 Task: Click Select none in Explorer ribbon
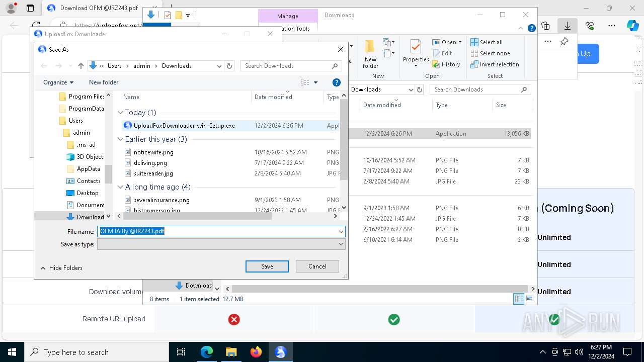tap(490, 53)
